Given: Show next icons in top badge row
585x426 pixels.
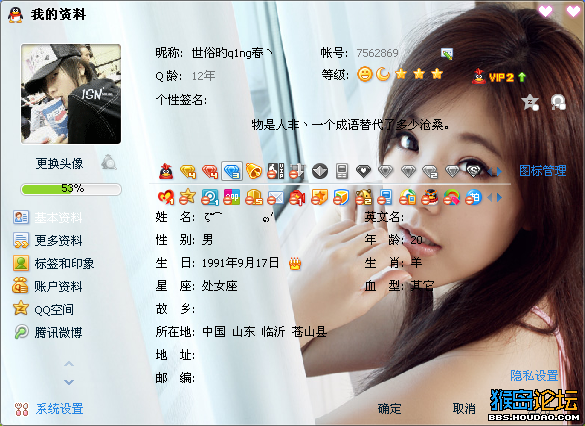Looking at the screenshot, I should click(499, 171).
